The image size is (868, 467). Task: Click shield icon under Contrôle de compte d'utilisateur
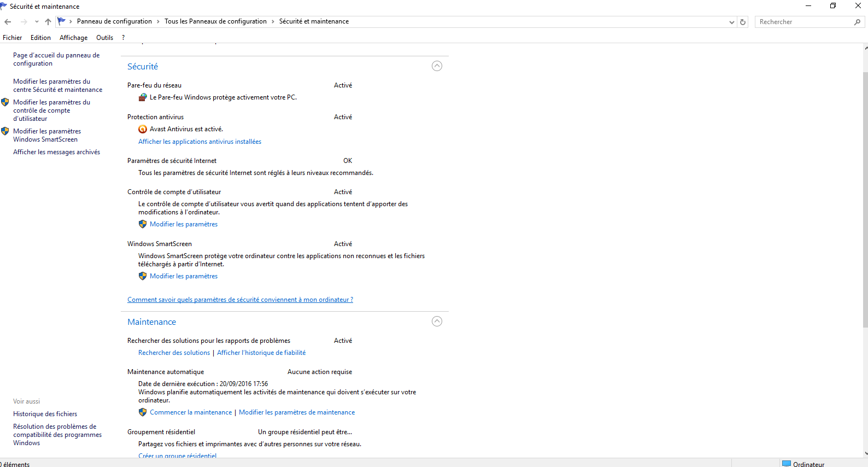143,224
